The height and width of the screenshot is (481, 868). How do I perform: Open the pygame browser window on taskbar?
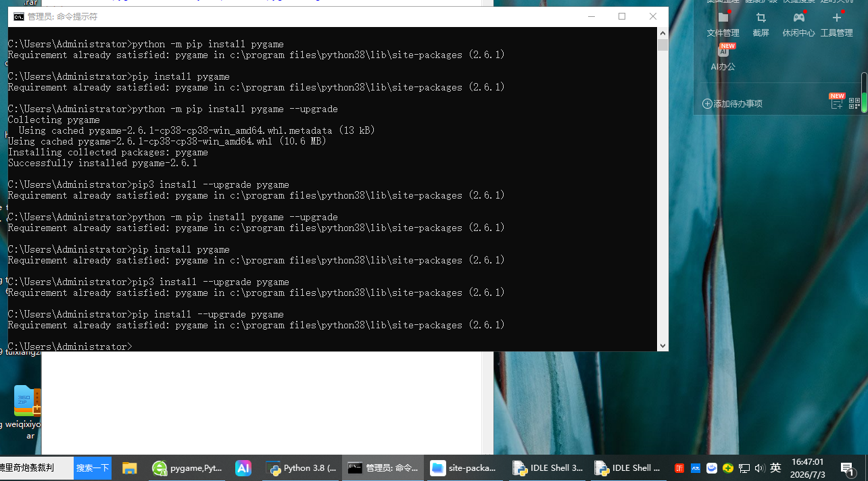tap(187, 468)
